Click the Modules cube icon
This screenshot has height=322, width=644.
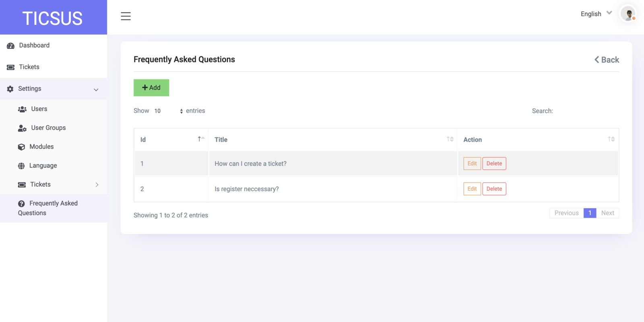21,147
